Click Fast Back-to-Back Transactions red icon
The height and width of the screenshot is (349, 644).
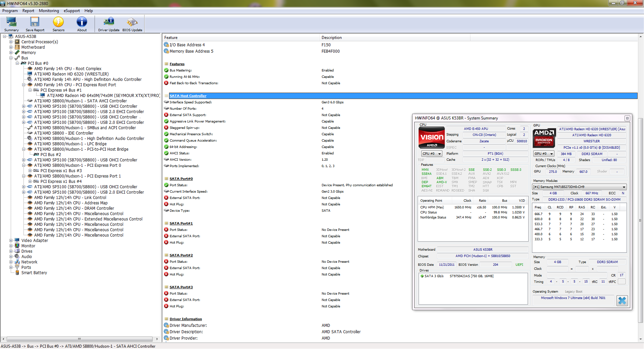[x=166, y=83]
